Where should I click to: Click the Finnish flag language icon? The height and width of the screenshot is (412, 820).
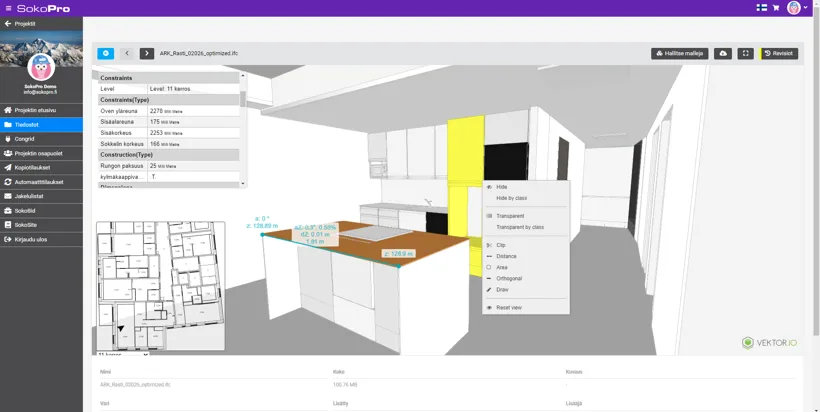(x=762, y=8)
